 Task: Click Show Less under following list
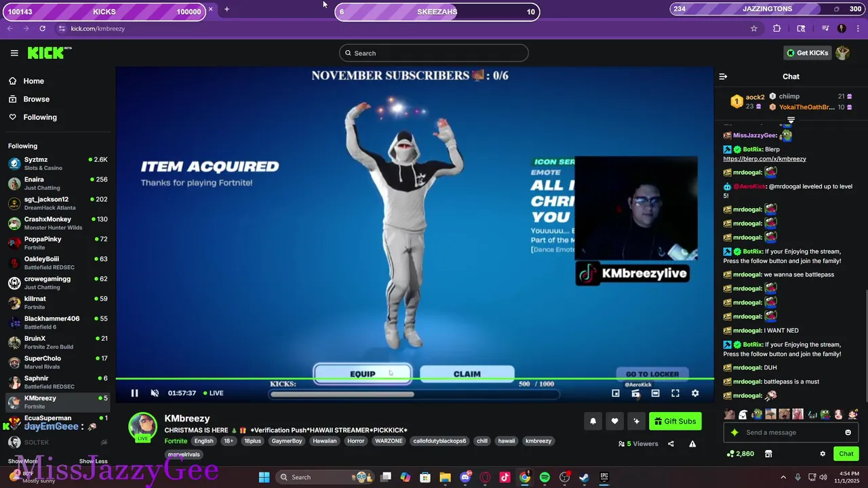point(93,461)
